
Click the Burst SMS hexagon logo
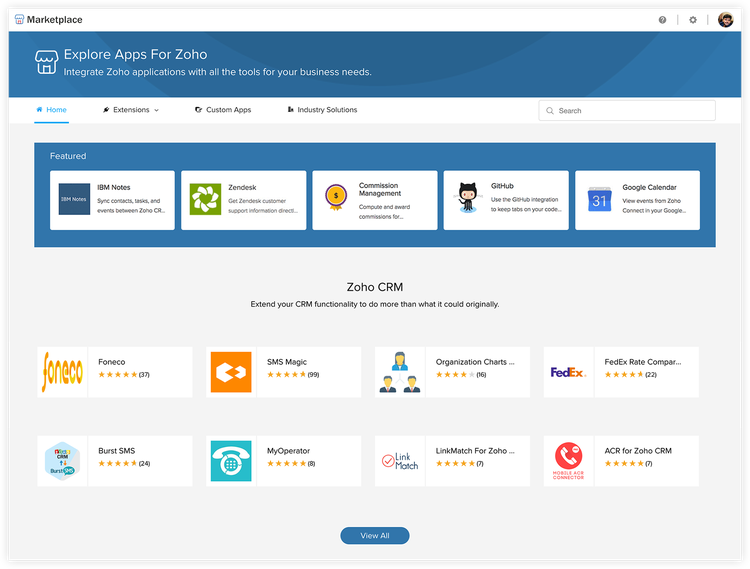[62, 461]
